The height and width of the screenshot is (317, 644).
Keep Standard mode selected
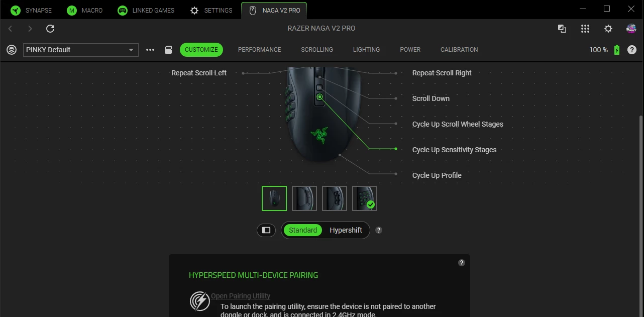coord(302,230)
